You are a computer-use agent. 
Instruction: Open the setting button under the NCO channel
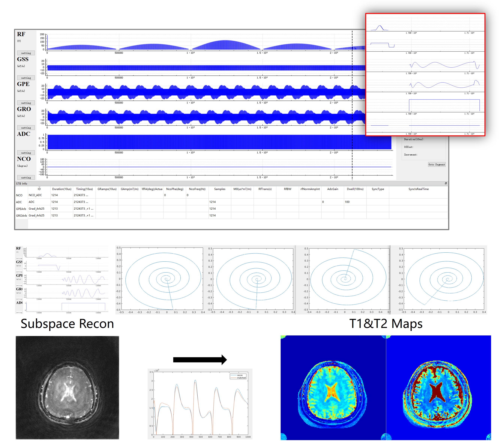[x=26, y=178]
